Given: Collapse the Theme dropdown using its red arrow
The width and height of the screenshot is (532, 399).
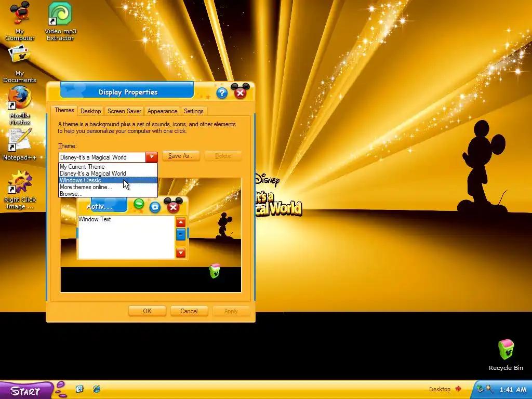Looking at the screenshot, I should [152, 157].
